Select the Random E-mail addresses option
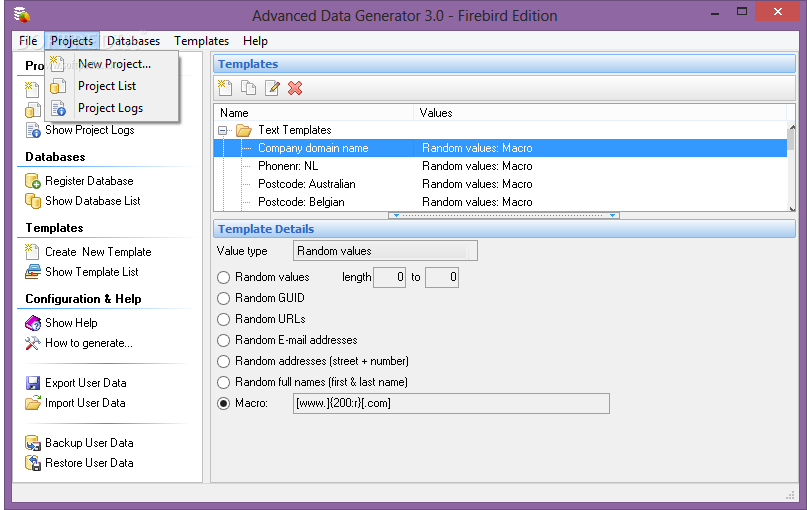The image size is (807, 510). [x=223, y=341]
